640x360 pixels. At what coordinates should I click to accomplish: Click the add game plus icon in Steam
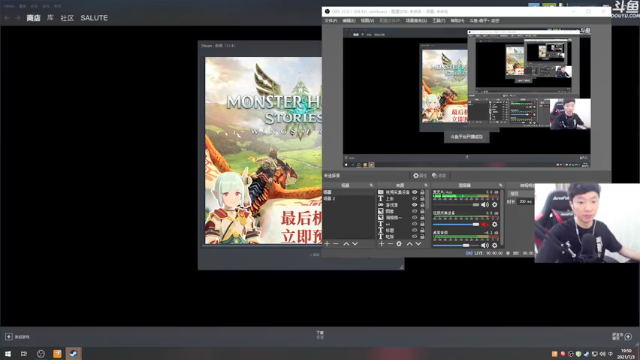tap(9, 337)
